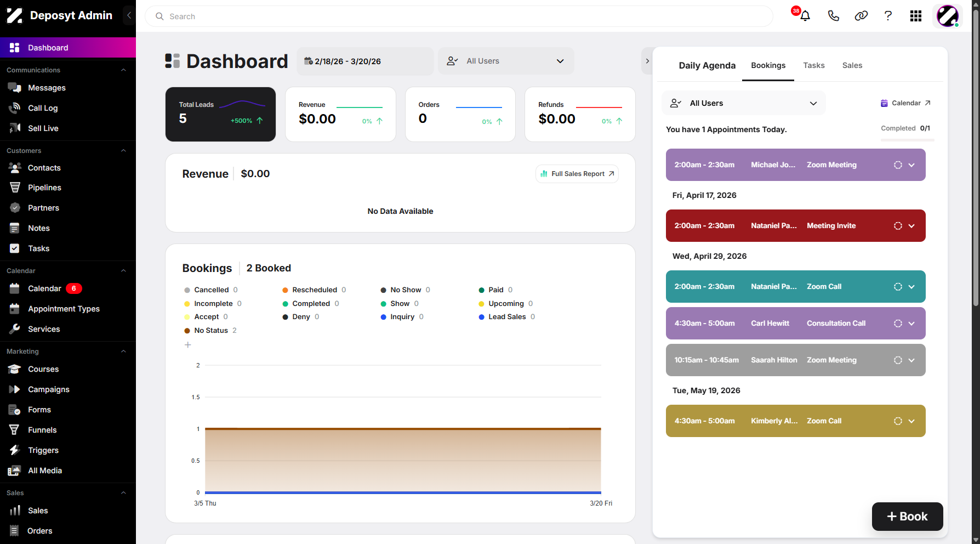The image size is (980, 544).
Task: Open the dashboard All Users dropdown
Action: [x=506, y=61]
